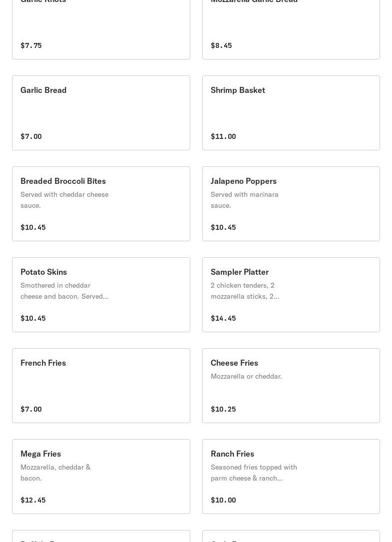
Task: Click the truncated Ranch Fries description
Action: (254, 473)
